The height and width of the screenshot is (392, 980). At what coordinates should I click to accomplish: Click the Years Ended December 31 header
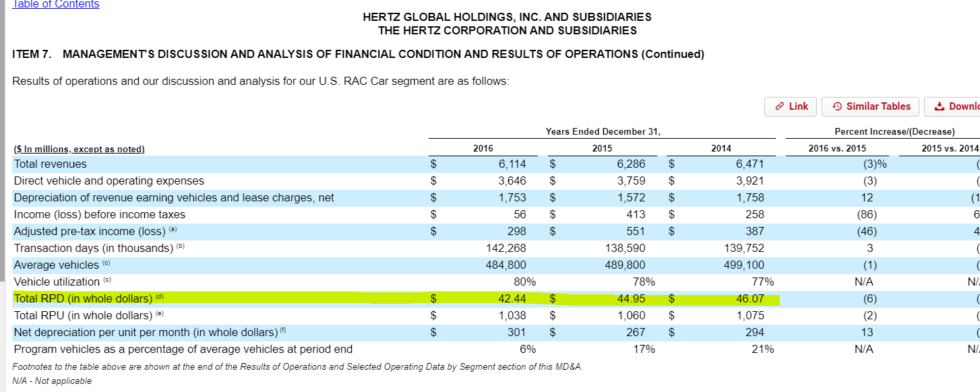point(604,131)
